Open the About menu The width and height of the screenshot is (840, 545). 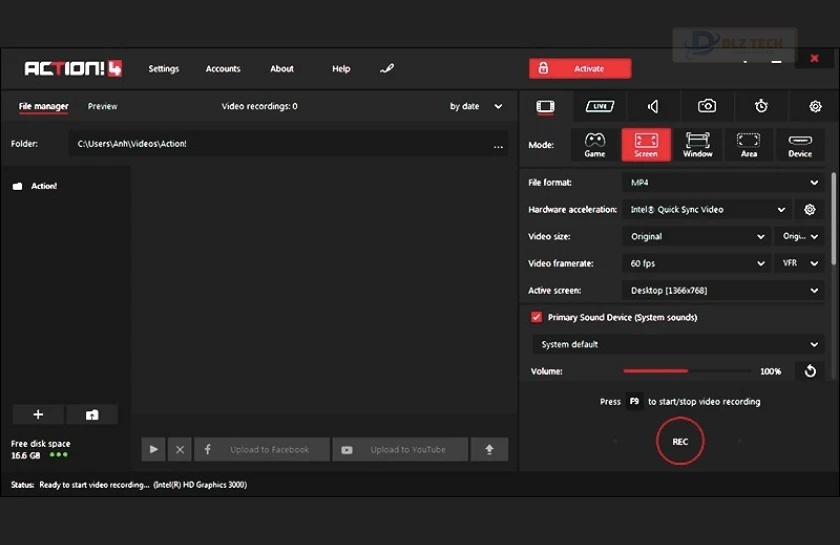coord(282,69)
